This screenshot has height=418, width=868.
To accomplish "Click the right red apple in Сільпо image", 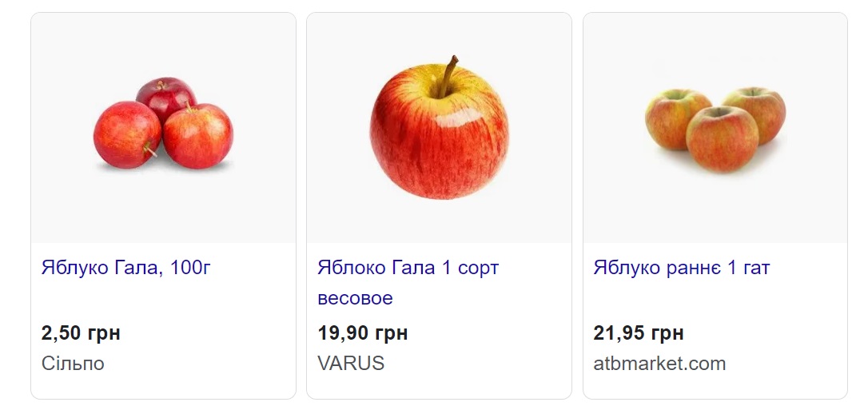I will pyautogui.click(x=198, y=136).
